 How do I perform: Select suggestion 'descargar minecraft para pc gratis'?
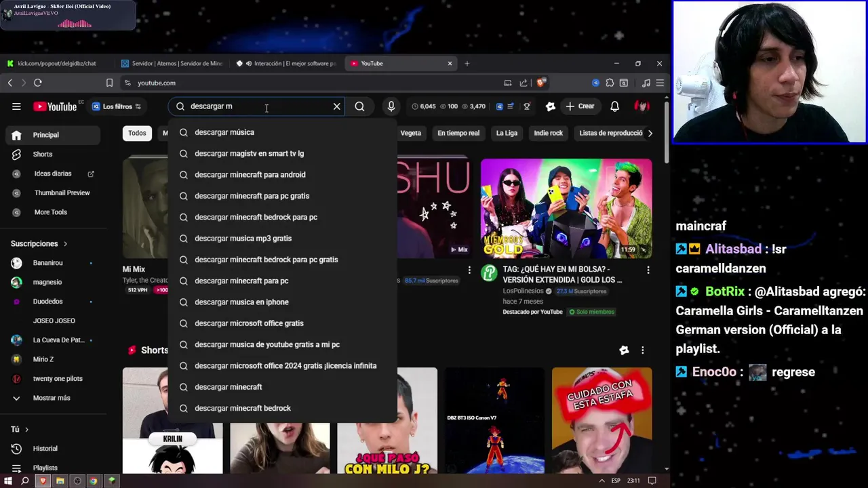pos(282,196)
